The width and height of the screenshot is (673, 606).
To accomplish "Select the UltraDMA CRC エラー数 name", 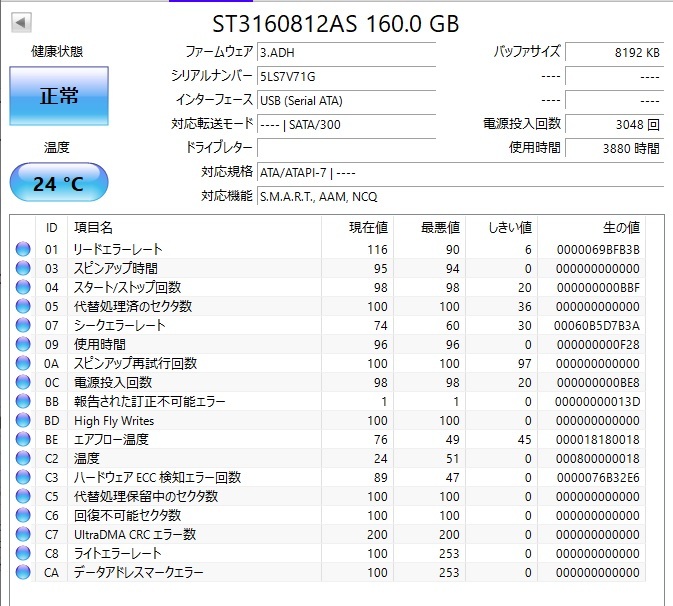I will coord(135,534).
